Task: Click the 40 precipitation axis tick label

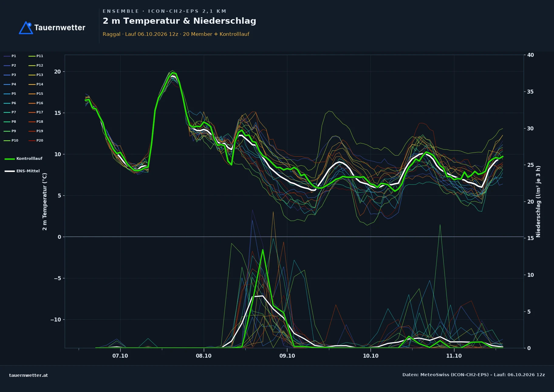Action: click(x=530, y=55)
